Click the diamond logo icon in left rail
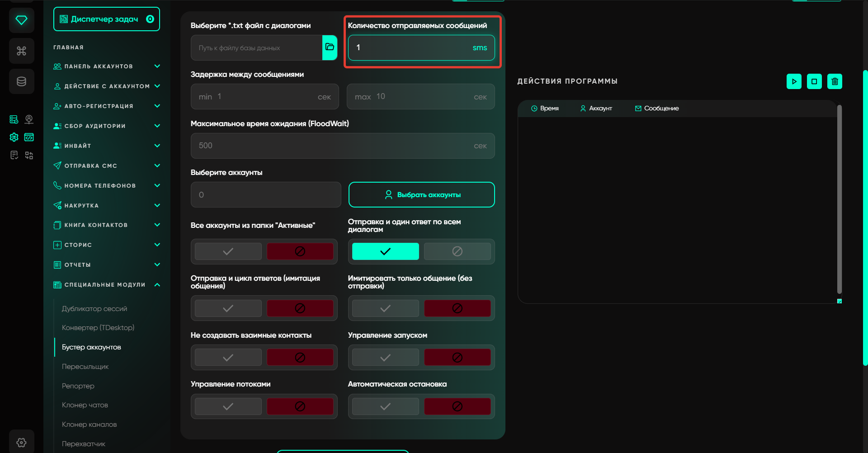 tap(21, 20)
